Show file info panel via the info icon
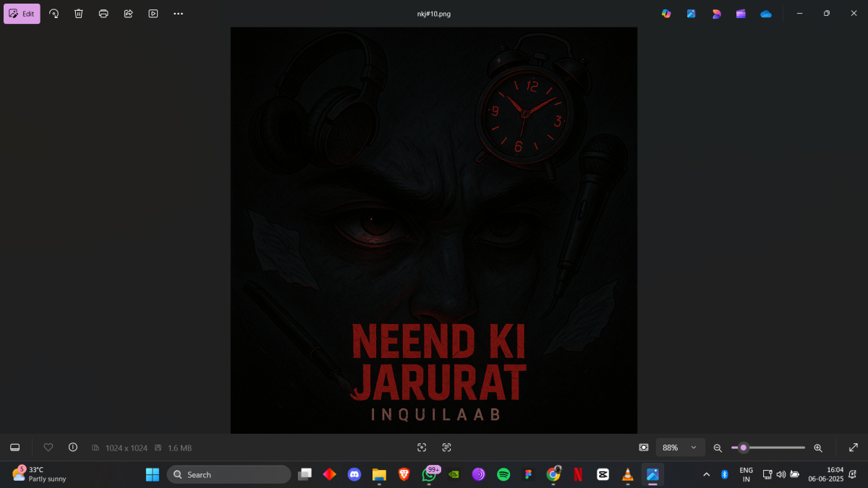868x488 pixels. 72,448
